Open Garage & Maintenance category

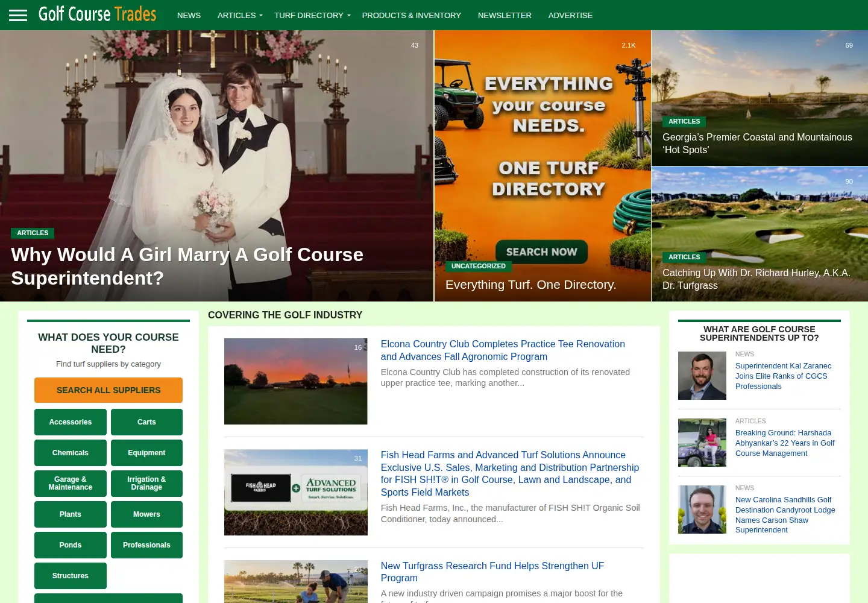71,484
